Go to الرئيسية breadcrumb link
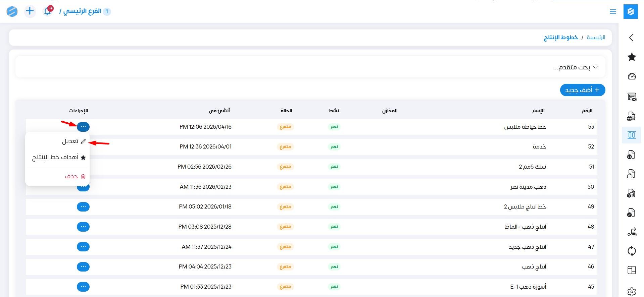644x297 pixels. pos(596,38)
